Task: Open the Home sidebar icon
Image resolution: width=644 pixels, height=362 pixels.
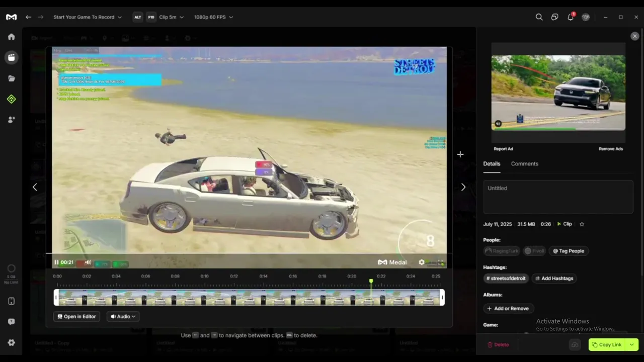Action: [11, 37]
